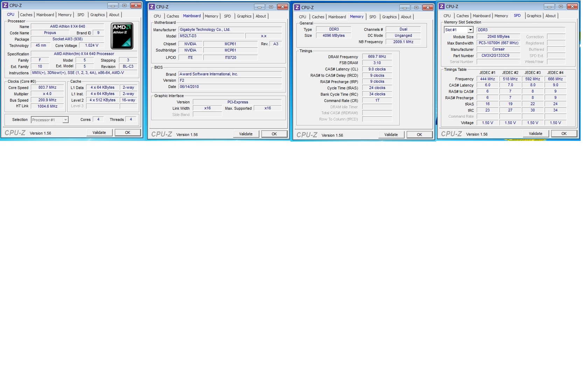Click the FSB:DRAM ratio '3:10'
The height and width of the screenshot is (368, 588).
[x=377, y=63]
